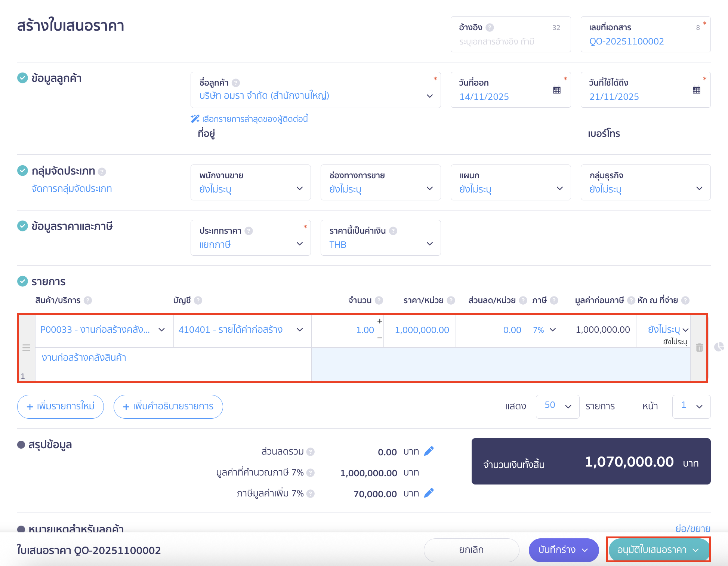Viewport: 728px width, 566px height.
Task: Click the เพิ่มรายการใหม่ button
Action: (61, 406)
